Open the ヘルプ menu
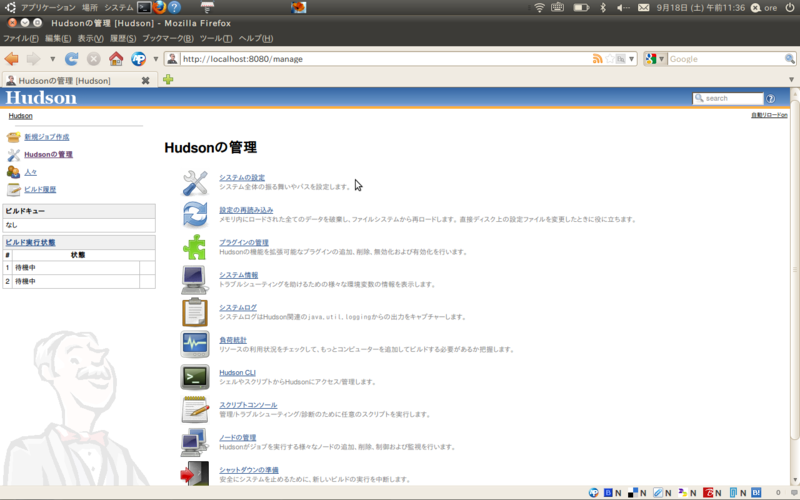Image resolution: width=800 pixels, height=500 pixels. click(x=256, y=38)
